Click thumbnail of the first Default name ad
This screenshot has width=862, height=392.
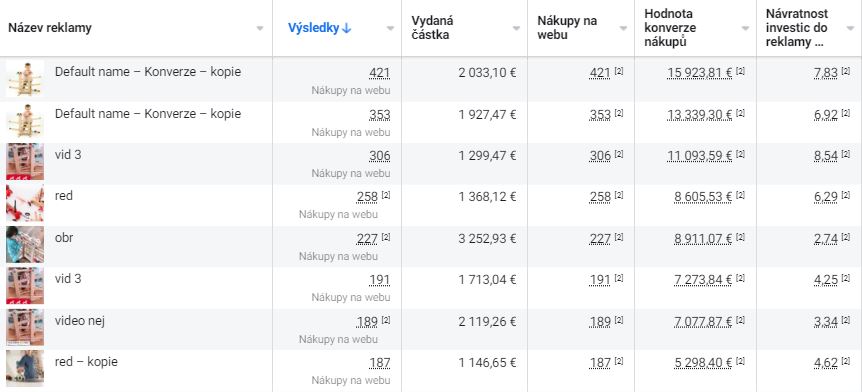(x=25, y=79)
